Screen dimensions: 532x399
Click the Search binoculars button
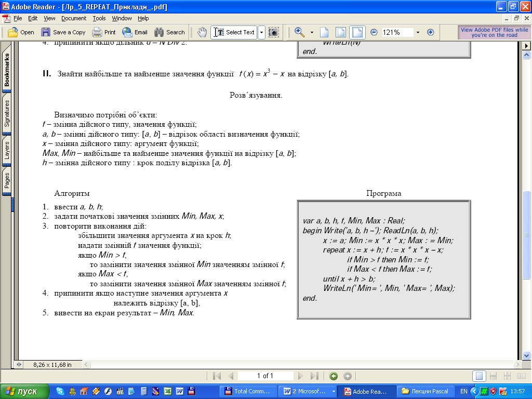[169, 32]
